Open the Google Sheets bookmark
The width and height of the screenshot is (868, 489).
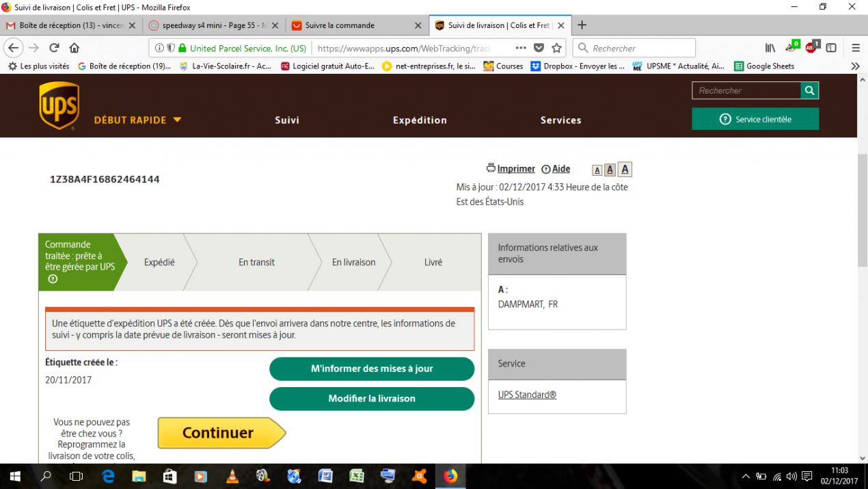click(763, 66)
